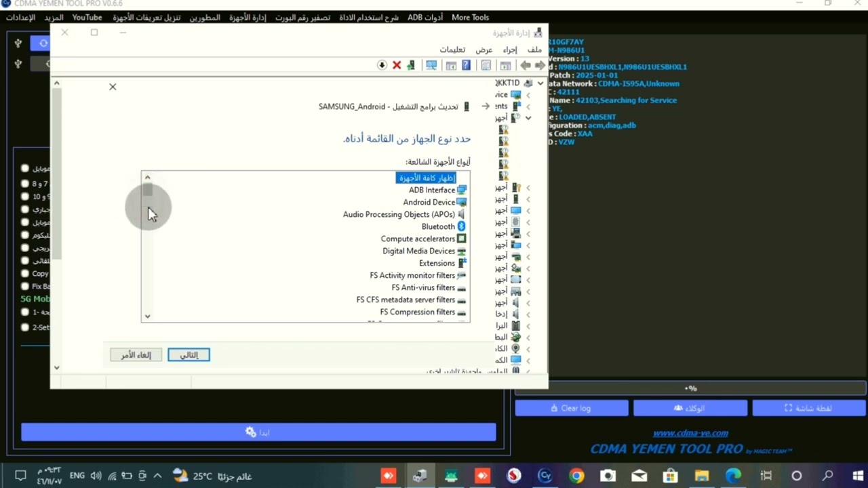Open File Explorer from the taskbar
868x488 pixels.
(701, 476)
